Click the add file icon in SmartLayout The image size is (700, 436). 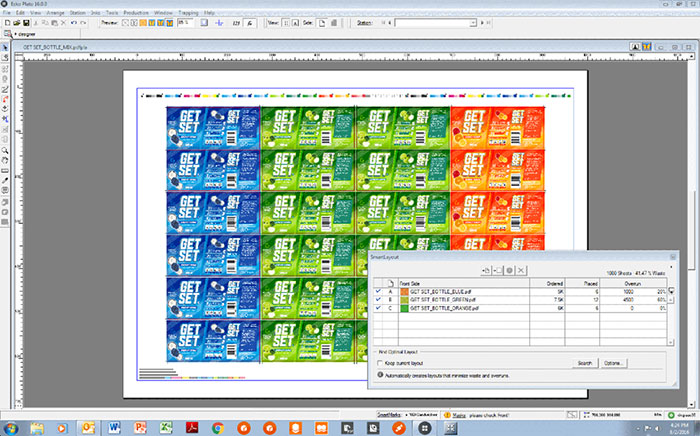coord(486,270)
